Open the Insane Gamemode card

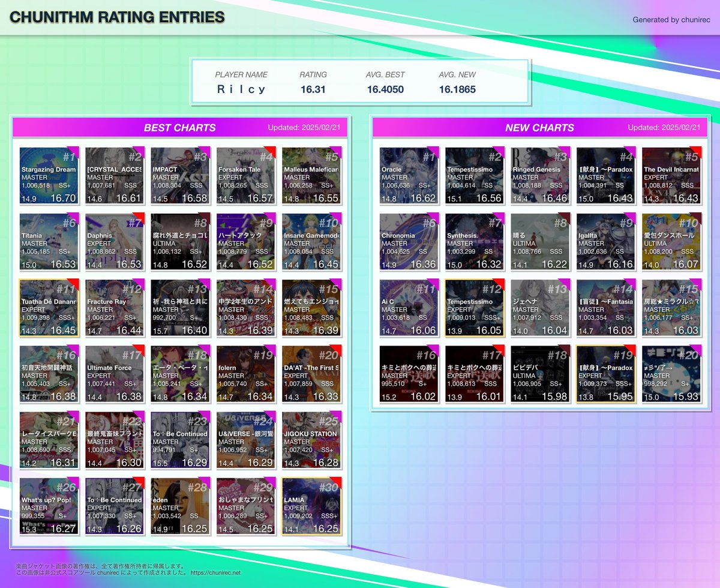(311, 242)
